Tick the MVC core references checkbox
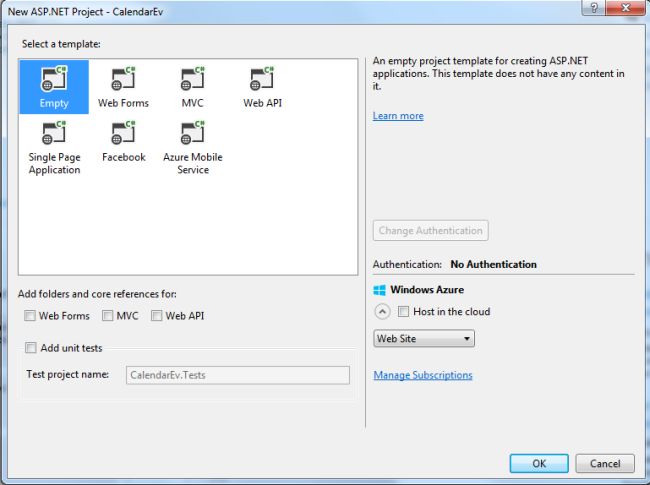 pos(107,316)
